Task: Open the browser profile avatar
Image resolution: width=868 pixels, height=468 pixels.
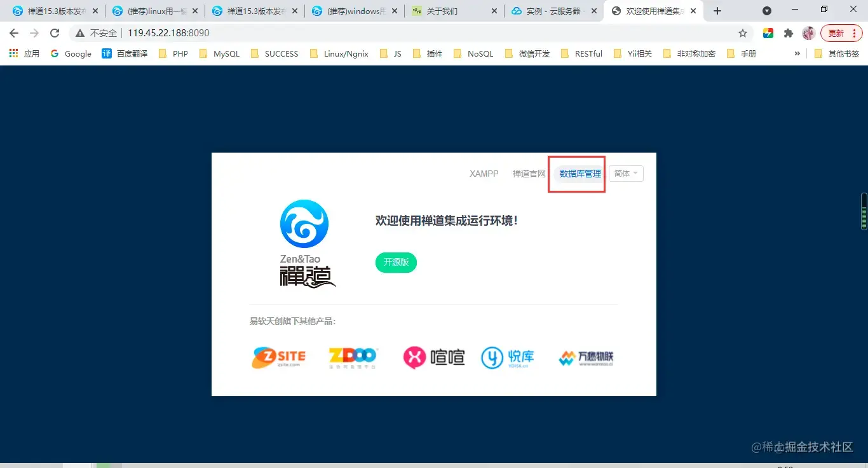Action: pos(808,33)
